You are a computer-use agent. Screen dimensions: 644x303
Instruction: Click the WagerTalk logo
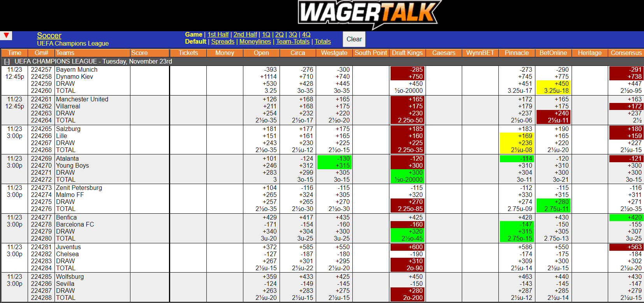pyautogui.click(x=369, y=14)
